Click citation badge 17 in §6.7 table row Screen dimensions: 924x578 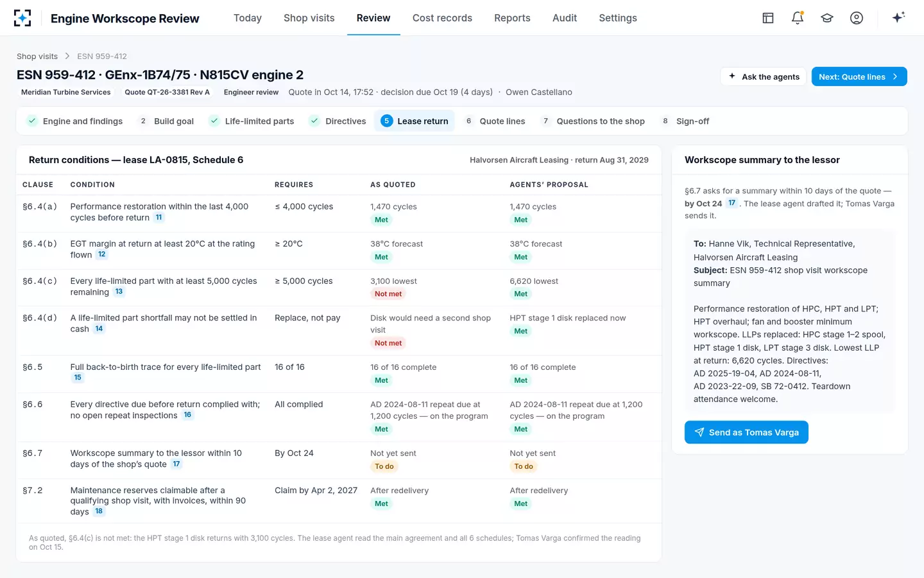[176, 464]
